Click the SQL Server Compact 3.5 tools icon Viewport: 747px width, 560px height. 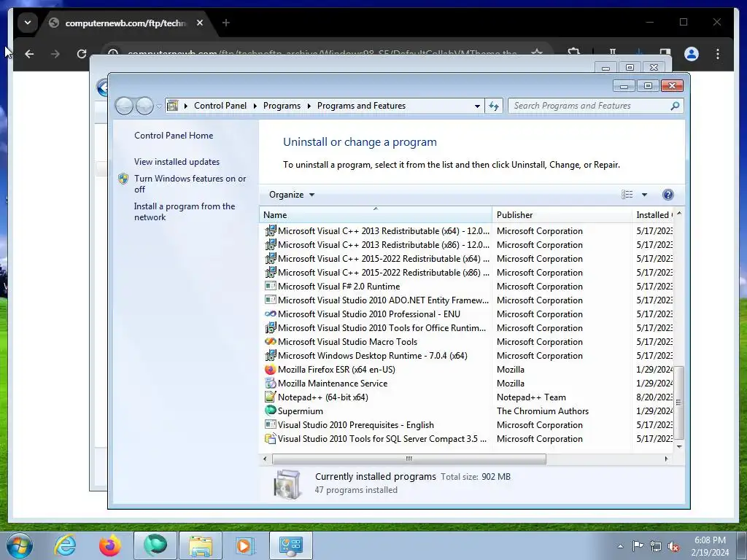(x=270, y=438)
